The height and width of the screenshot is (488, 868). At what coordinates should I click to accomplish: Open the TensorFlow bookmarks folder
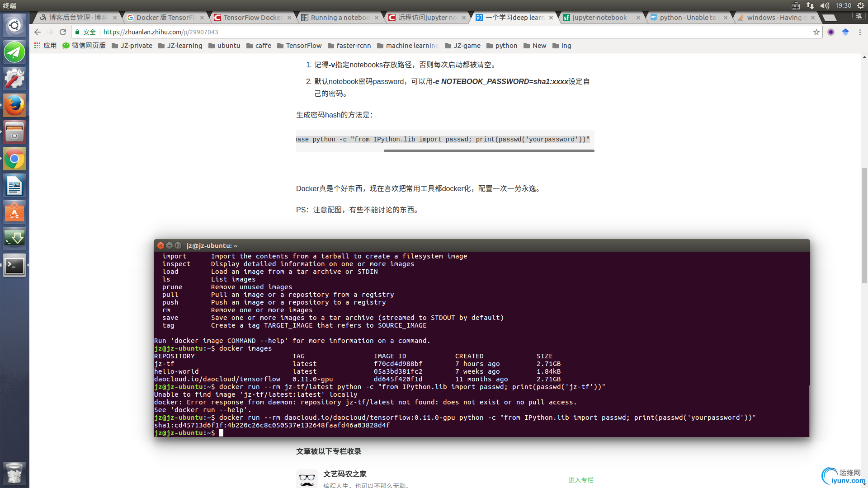[299, 46]
